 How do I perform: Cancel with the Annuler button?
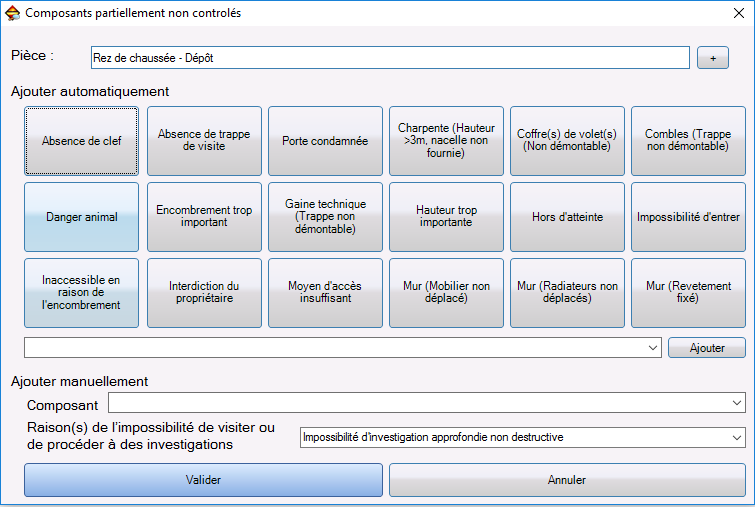click(567, 480)
